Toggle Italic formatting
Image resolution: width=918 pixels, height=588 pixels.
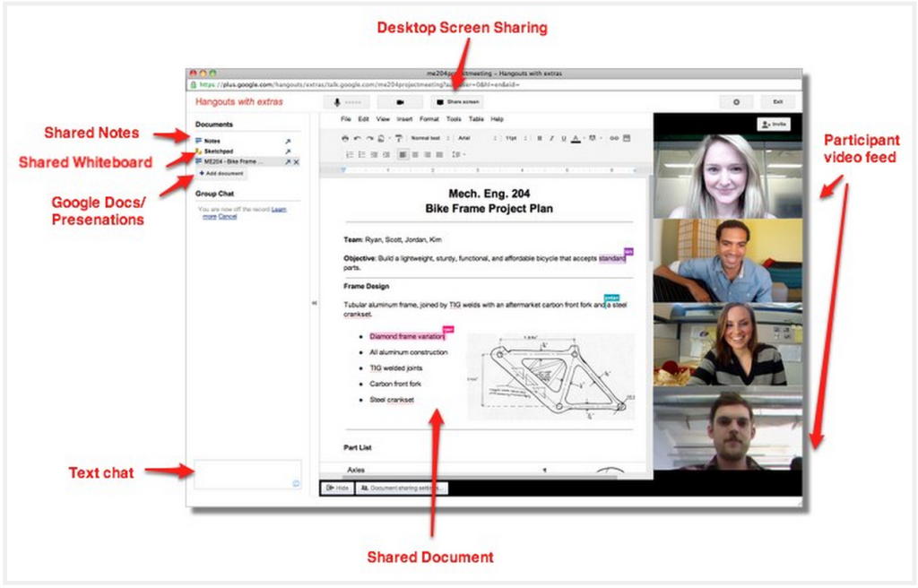[551, 138]
